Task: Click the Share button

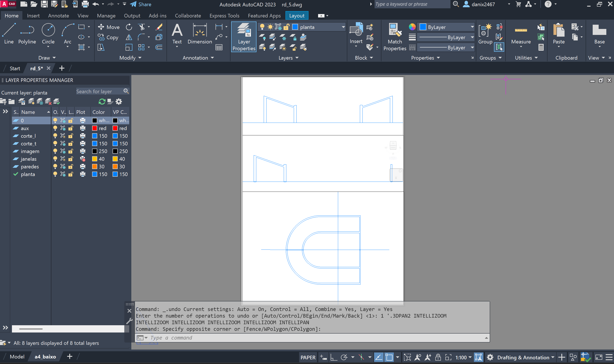Action: 141,4
